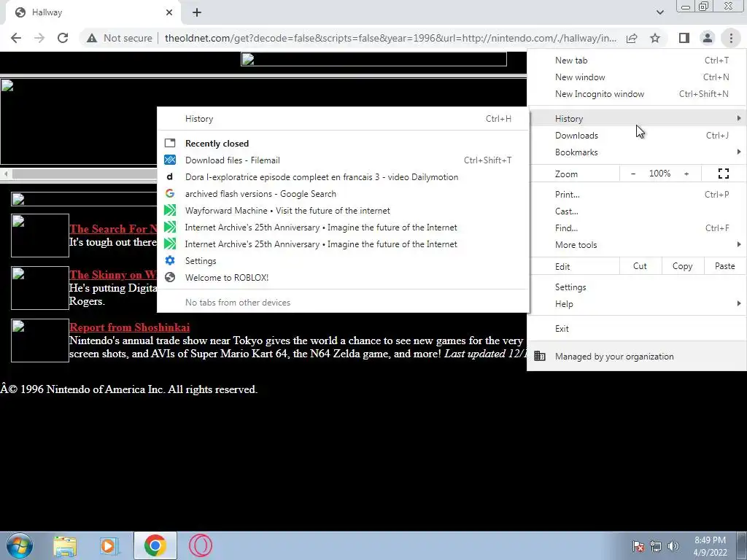The width and height of the screenshot is (747, 560).
Task: Open Settings from the Chrome main menu
Action: click(x=636, y=287)
